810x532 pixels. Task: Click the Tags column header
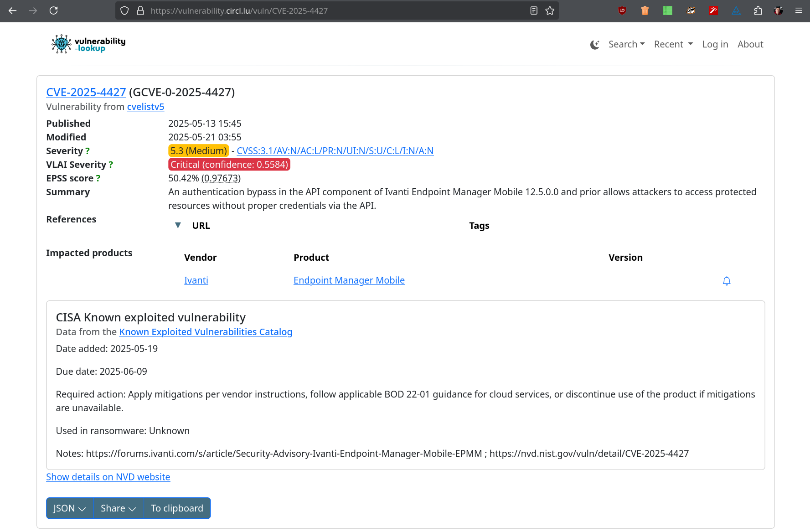(479, 226)
